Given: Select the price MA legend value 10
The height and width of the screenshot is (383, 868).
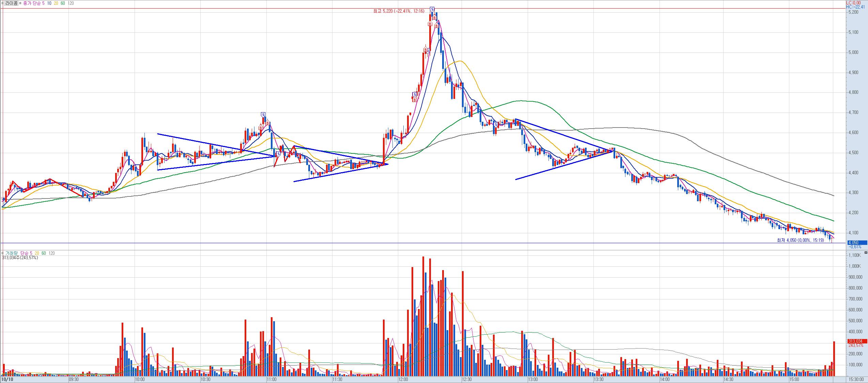Looking at the screenshot, I should pyautogui.click(x=49, y=3).
